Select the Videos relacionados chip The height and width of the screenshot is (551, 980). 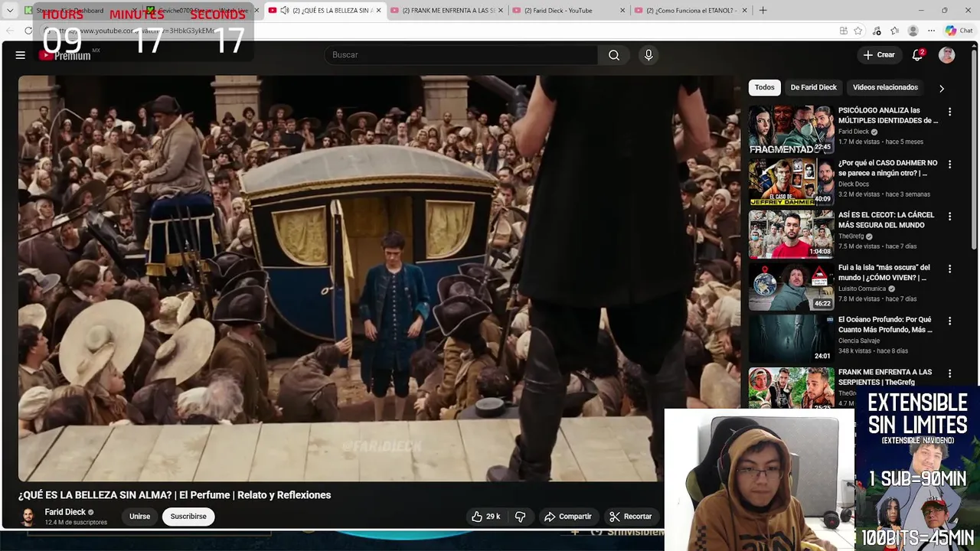click(x=885, y=87)
